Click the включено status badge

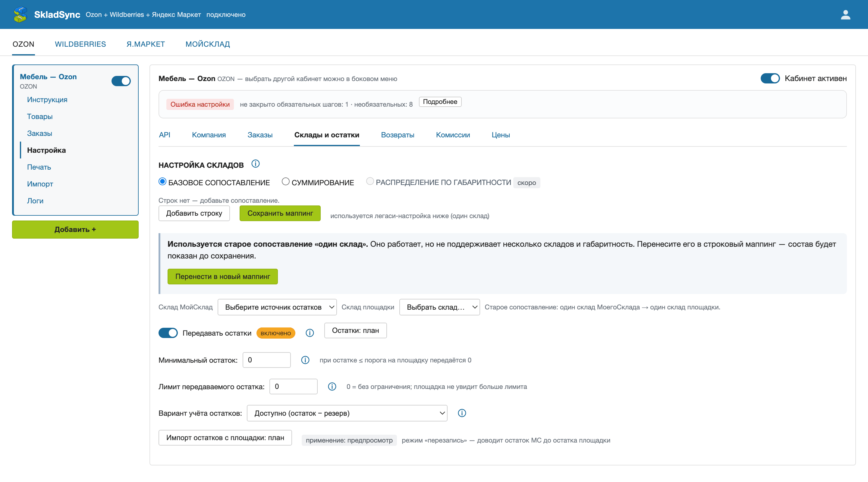[x=276, y=333]
